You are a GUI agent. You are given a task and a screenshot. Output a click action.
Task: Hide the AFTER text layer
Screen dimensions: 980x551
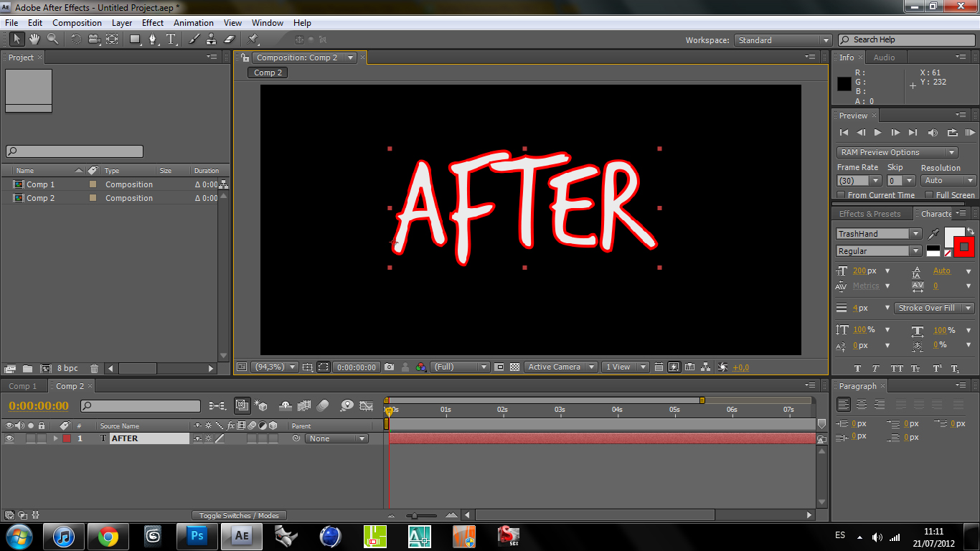point(10,438)
